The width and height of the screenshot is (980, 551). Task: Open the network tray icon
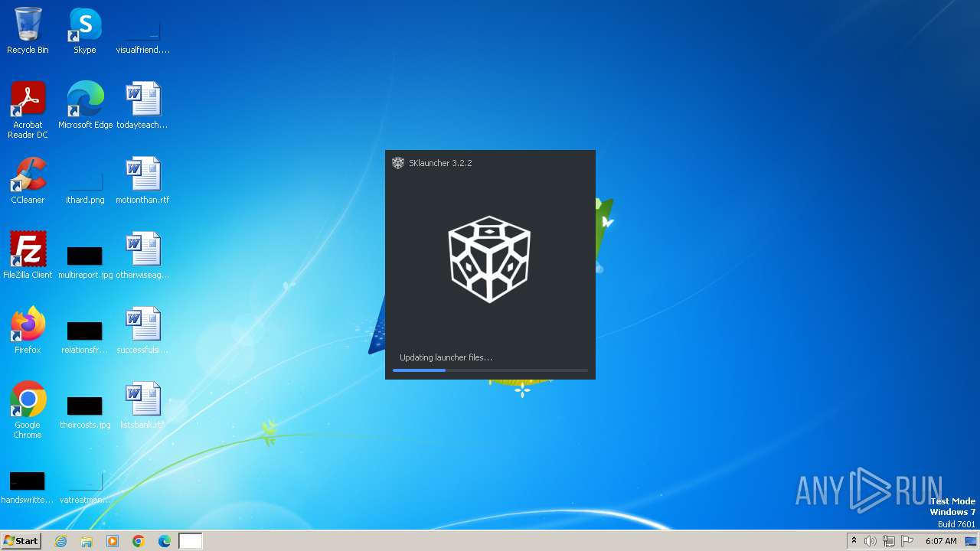point(889,541)
